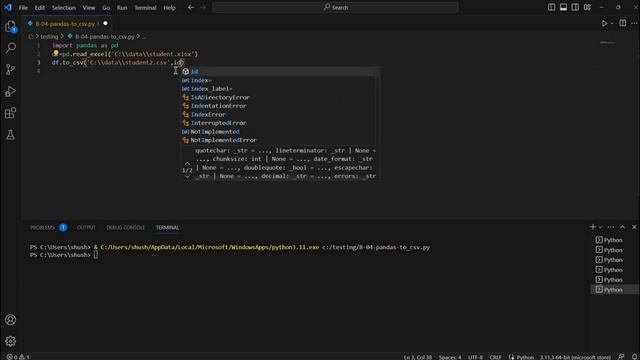Screen dimensions: 640x360
Task: Select the InterruptedError suggestion
Action: [x=280, y=123]
